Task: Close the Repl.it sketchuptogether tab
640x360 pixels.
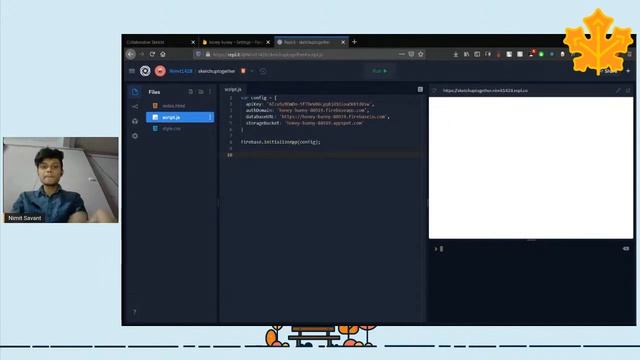Action: pyautogui.click(x=343, y=42)
